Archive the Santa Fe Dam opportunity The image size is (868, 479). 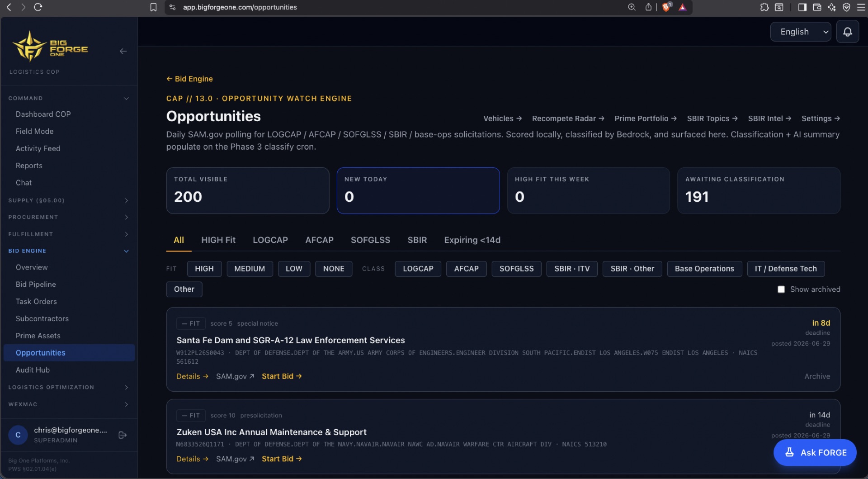(x=817, y=376)
